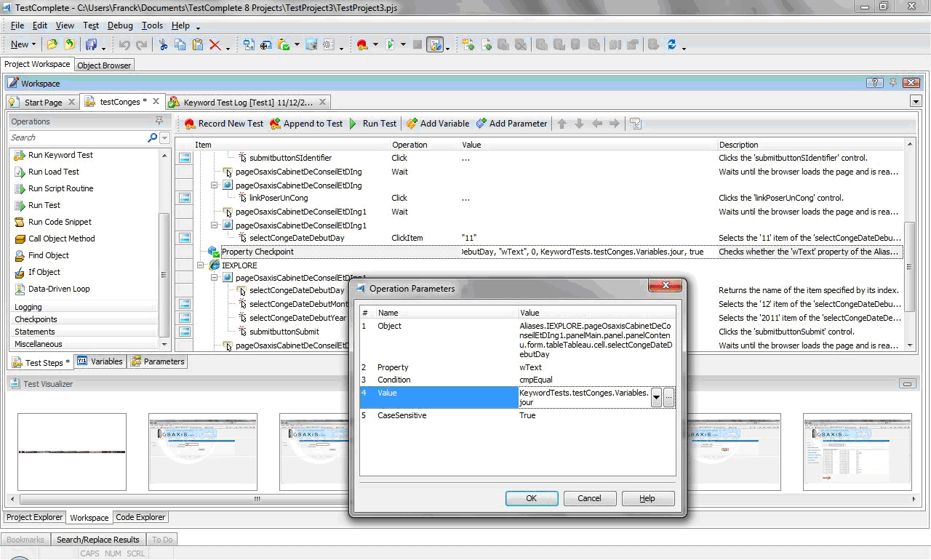Switch to the Variables tab
931x560 pixels.
click(x=100, y=361)
